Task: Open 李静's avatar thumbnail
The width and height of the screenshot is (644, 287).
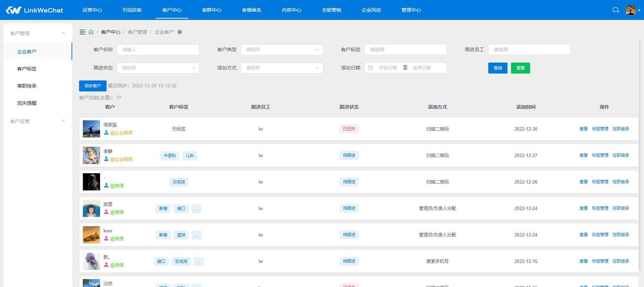Action: (92, 155)
